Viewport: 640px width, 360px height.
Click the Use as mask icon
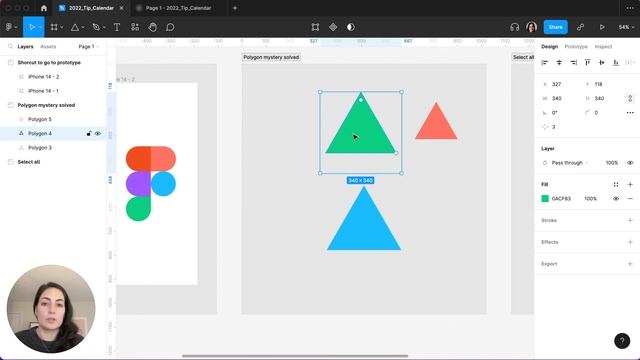(351, 27)
